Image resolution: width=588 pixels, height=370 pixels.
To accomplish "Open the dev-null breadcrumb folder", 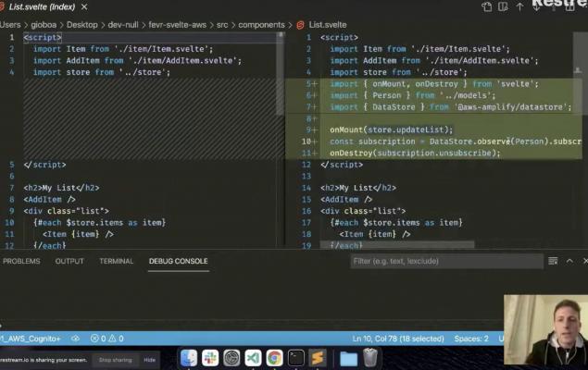I will (x=123, y=25).
